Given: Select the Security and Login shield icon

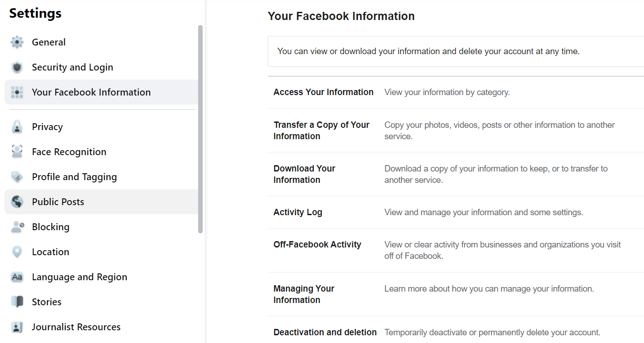Looking at the screenshot, I should [x=17, y=67].
